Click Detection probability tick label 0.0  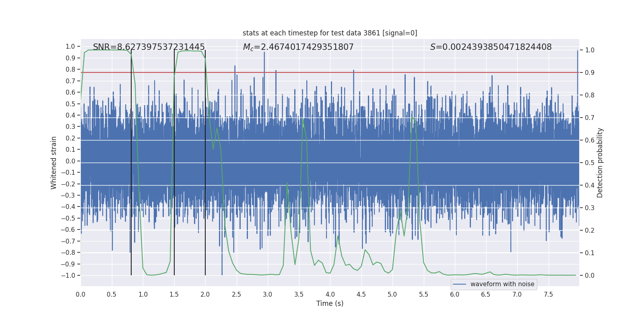tap(590, 276)
